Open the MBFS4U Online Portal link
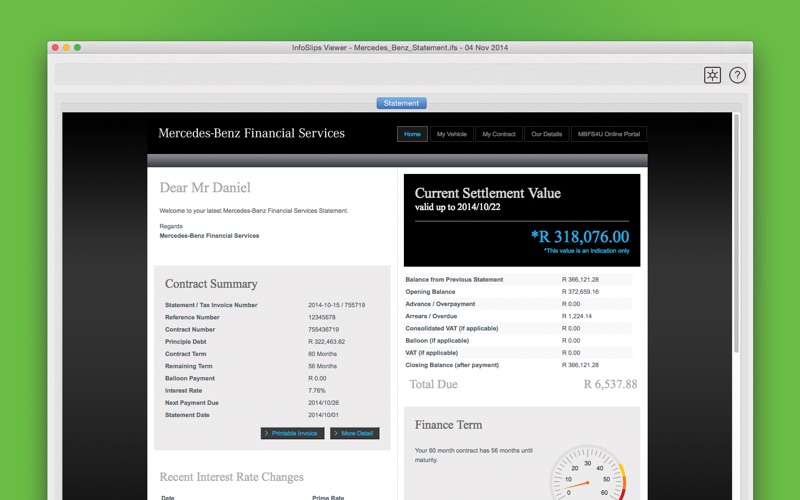Screen dimensions: 800x500 pos(609,134)
